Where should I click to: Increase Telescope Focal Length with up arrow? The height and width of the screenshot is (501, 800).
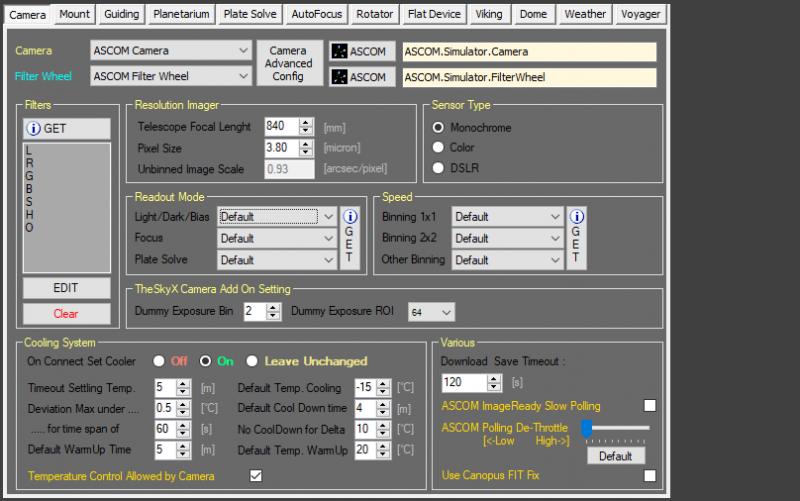[306, 122]
